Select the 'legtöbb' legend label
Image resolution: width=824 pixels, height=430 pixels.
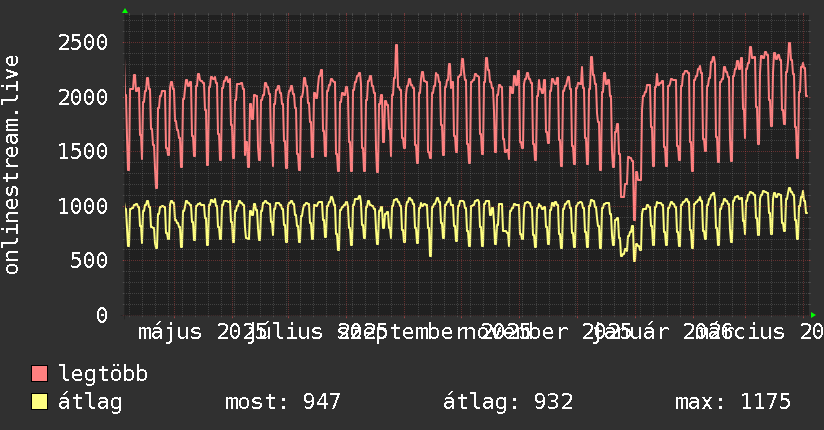103,374
